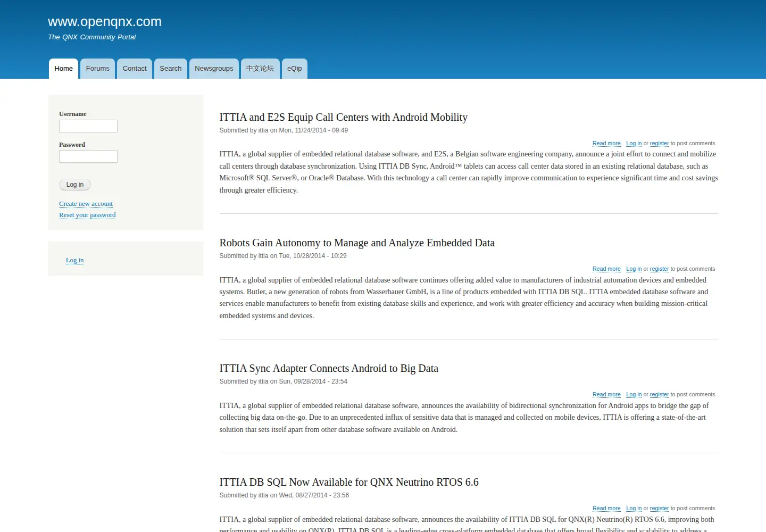Open the 中文论坛 tab

pyautogui.click(x=260, y=69)
